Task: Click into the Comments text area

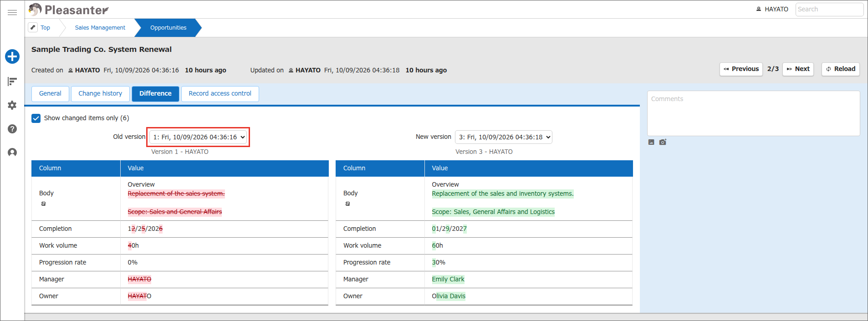Action: [754, 113]
